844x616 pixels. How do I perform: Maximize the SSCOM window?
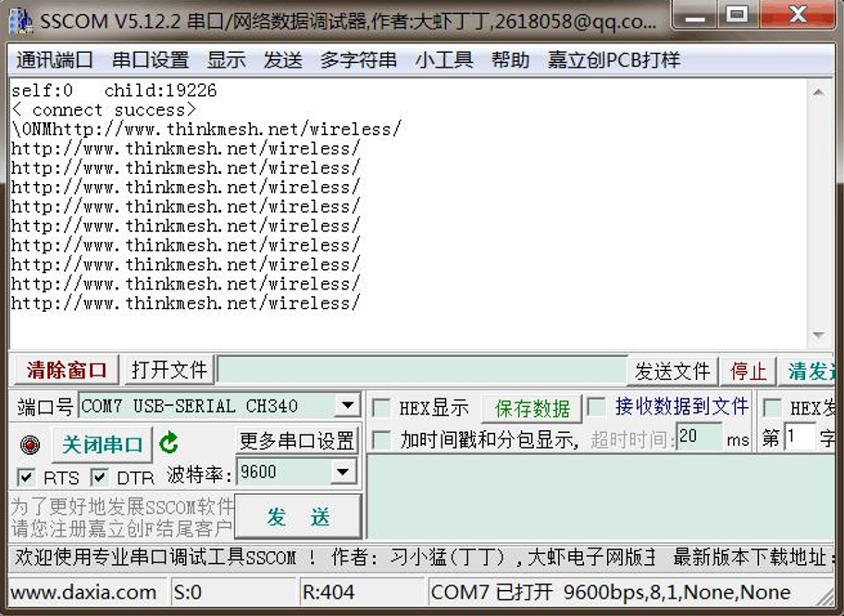point(737,14)
